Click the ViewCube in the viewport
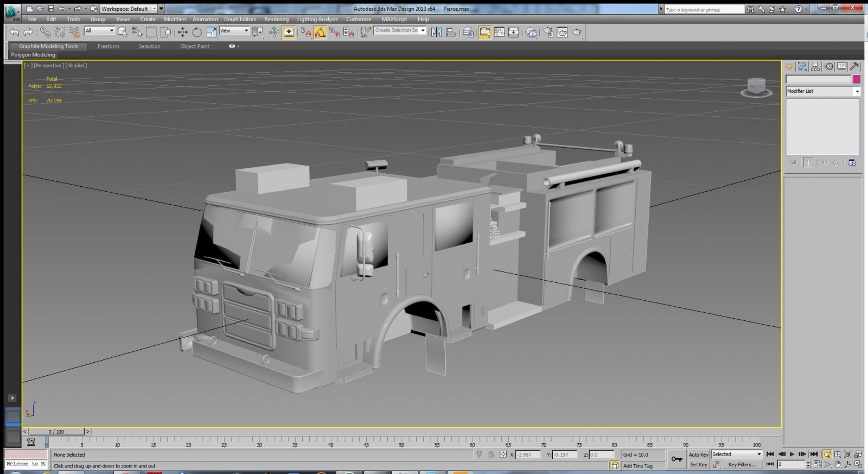The height and width of the screenshot is (474, 868). click(x=756, y=86)
